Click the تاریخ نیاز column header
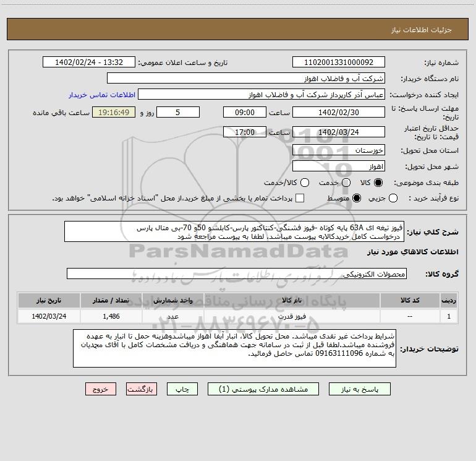Screen dimensions: 476x461 [x=49, y=300]
